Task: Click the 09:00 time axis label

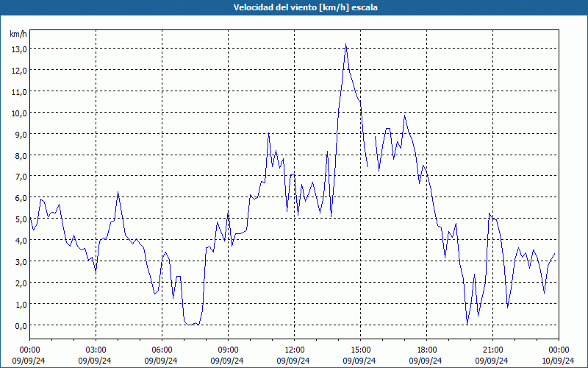Action: [x=228, y=350]
